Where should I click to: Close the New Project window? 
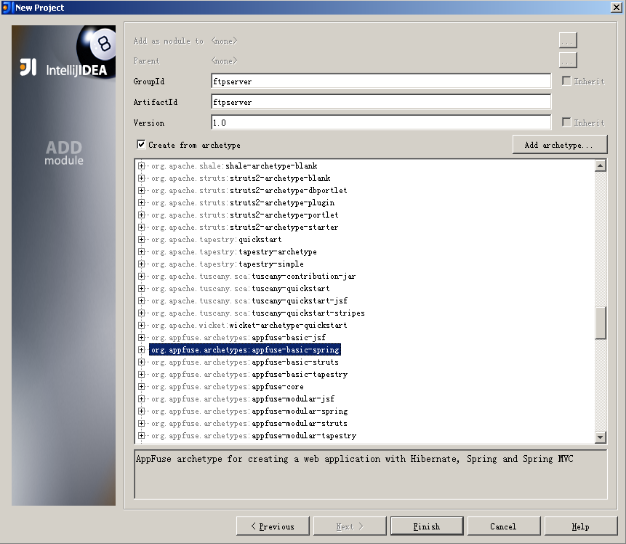tap(616, 7)
